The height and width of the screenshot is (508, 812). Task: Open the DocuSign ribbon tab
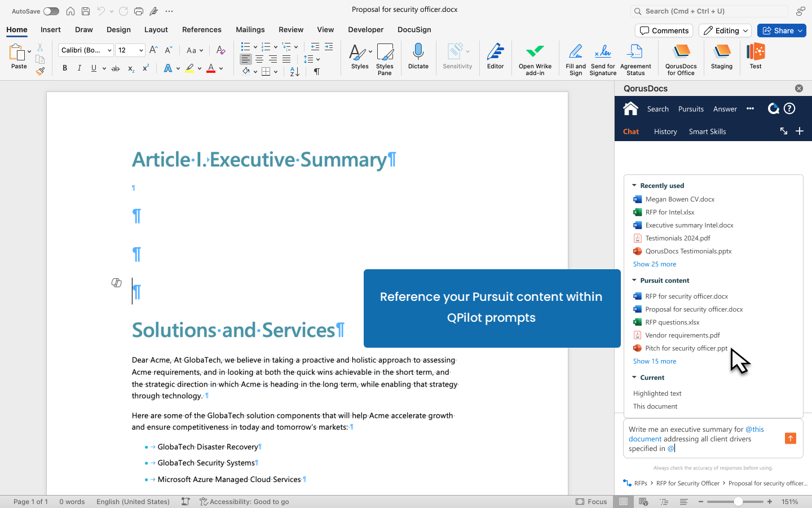tap(414, 29)
